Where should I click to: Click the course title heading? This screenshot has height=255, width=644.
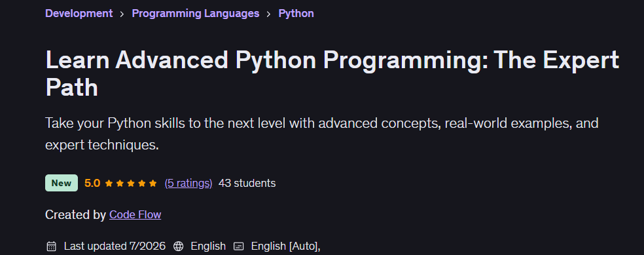click(332, 73)
